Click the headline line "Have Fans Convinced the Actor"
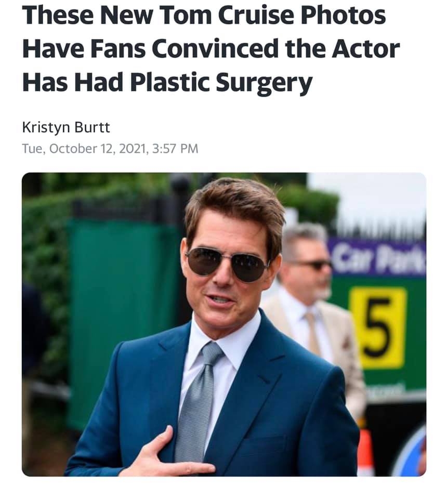Screen dimensions: 448x499 point(211,49)
